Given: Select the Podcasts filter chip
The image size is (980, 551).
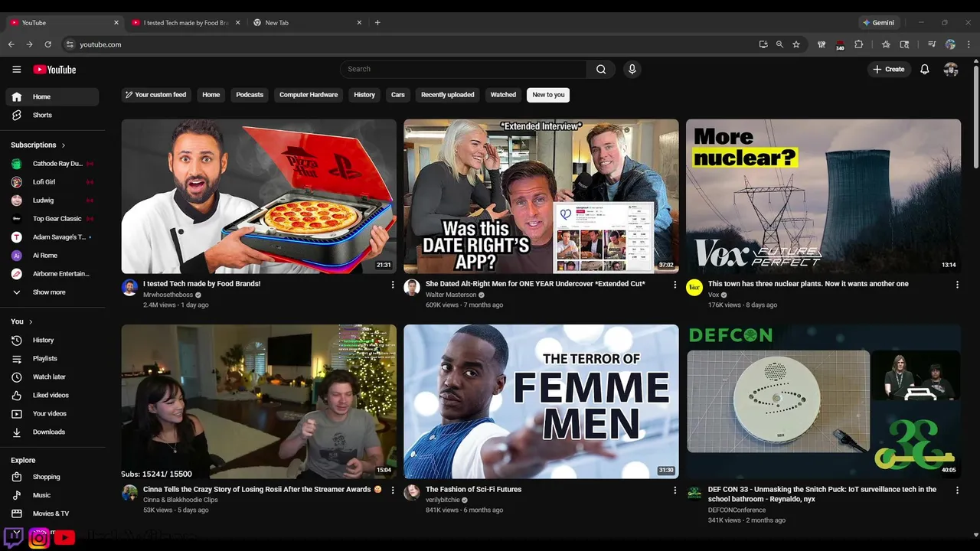Looking at the screenshot, I should coord(250,95).
